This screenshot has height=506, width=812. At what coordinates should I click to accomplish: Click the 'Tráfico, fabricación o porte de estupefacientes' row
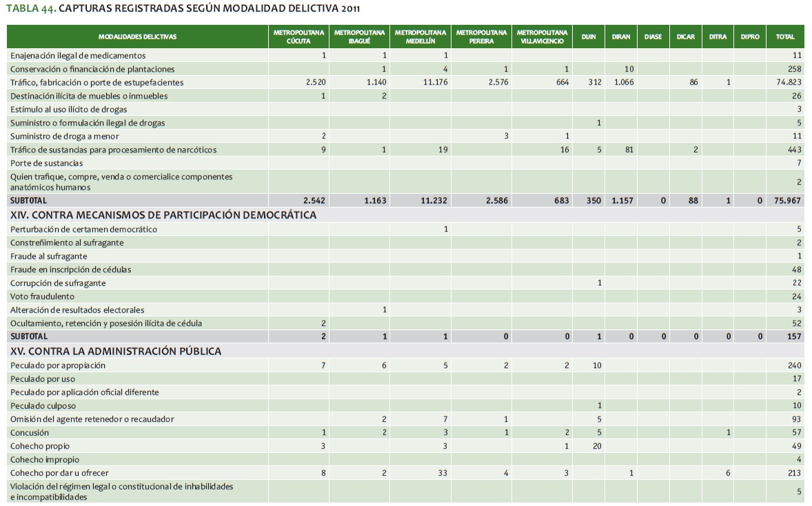[97, 82]
